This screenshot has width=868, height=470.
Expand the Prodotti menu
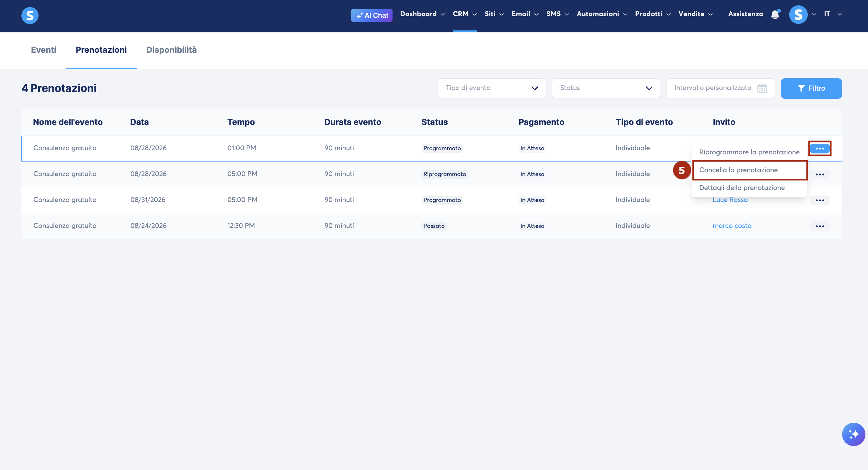pos(653,14)
